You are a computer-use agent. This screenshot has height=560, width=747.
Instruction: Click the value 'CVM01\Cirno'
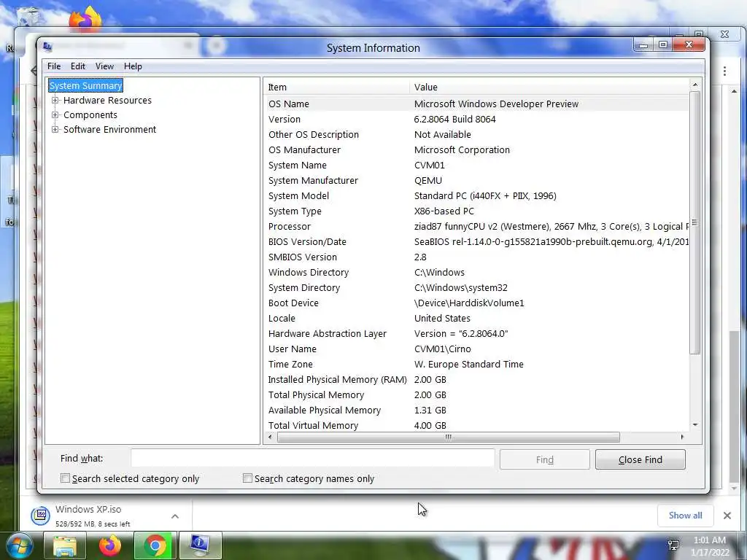tap(442, 349)
